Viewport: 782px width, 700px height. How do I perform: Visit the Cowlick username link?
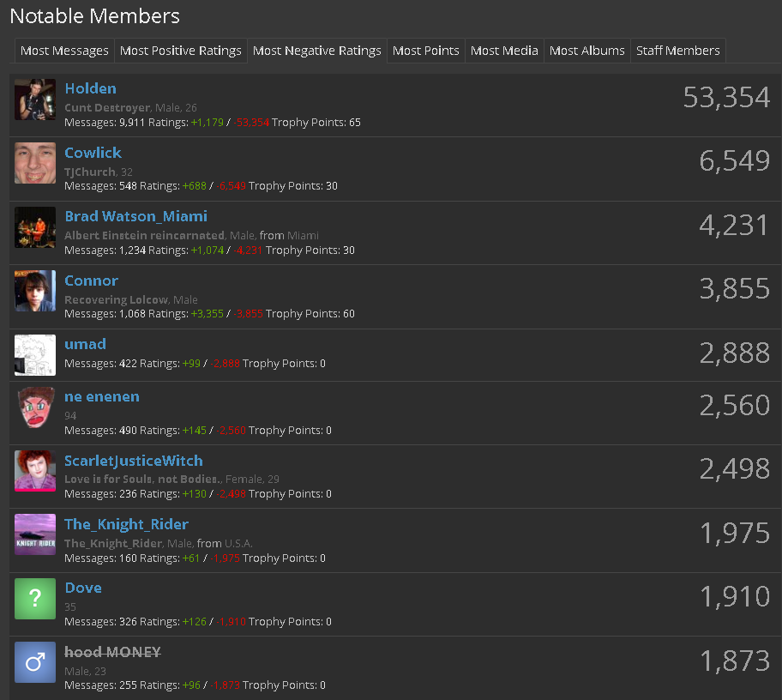click(93, 153)
